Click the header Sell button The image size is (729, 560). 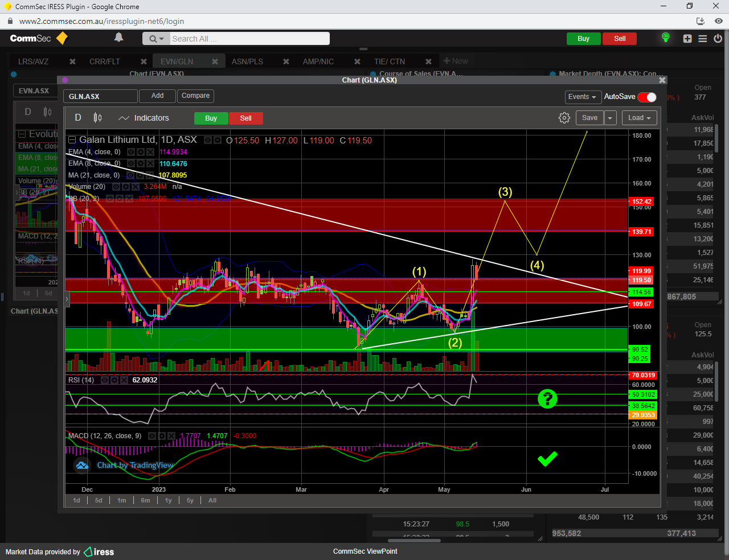[x=620, y=39]
